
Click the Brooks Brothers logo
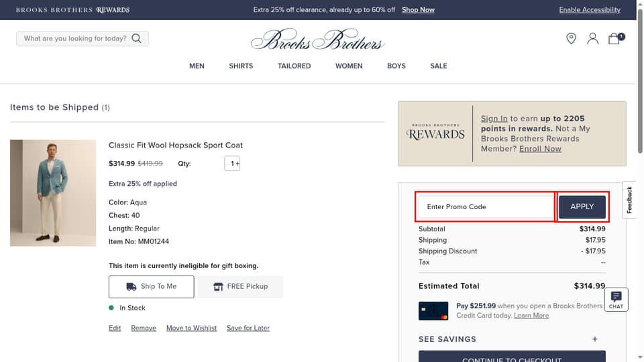coord(317,40)
